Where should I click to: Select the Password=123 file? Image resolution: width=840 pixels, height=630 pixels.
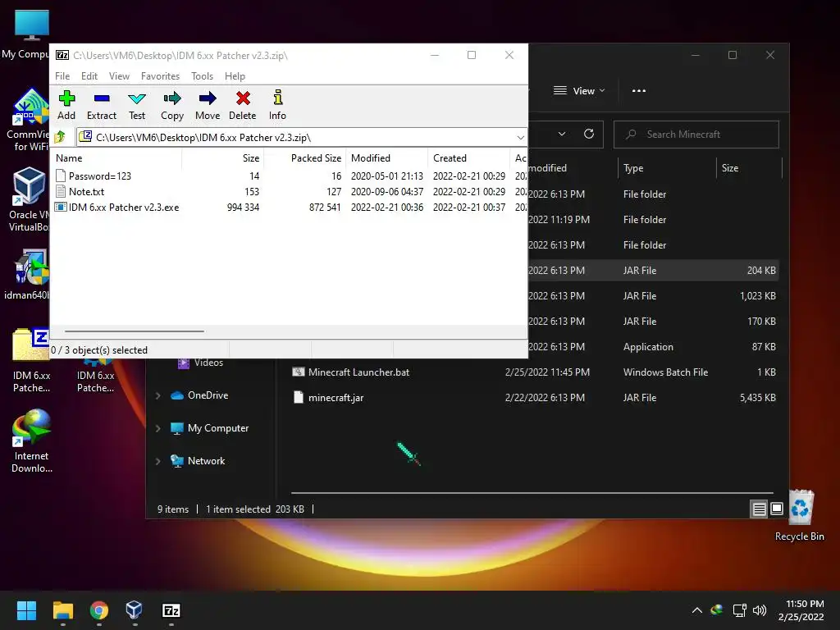(x=99, y=176)
